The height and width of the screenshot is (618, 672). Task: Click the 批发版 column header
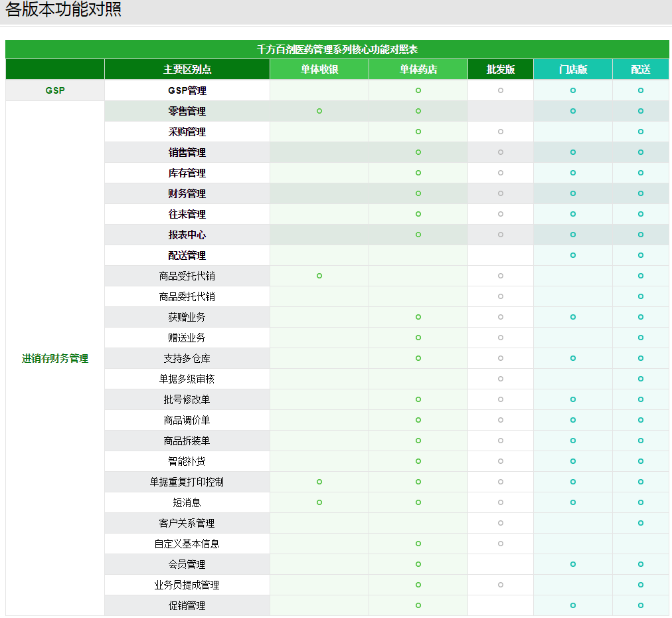[501, 70]
